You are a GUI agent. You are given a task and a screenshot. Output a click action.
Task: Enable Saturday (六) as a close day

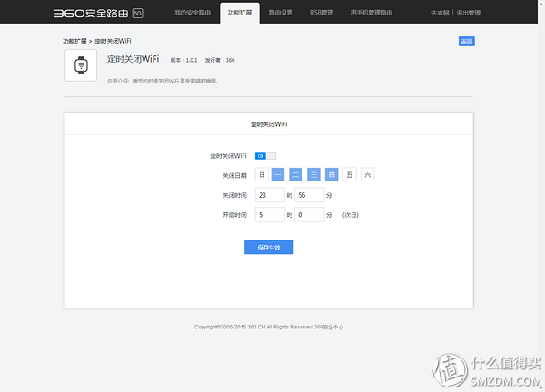367,174
